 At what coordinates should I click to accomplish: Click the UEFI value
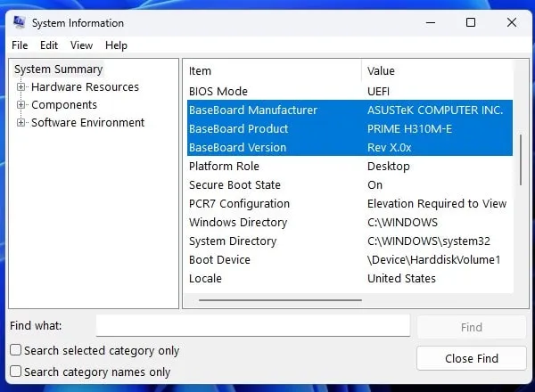[x=378, y=92]
